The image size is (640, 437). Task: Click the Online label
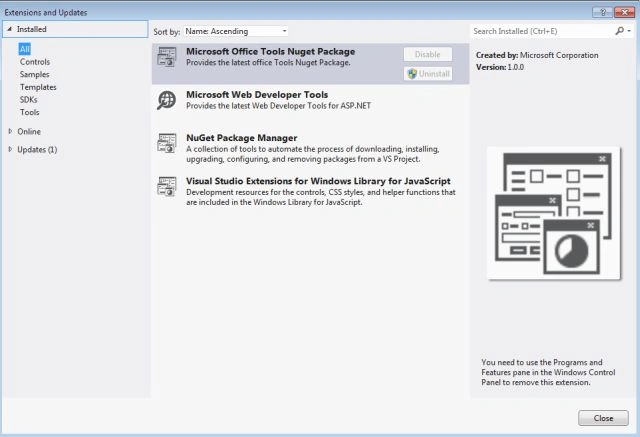(29, 131)
